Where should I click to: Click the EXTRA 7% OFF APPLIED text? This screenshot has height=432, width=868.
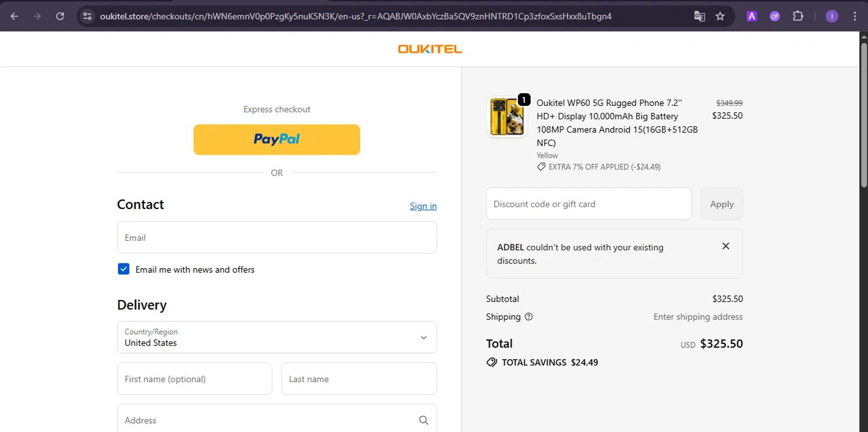coord(605,167)
